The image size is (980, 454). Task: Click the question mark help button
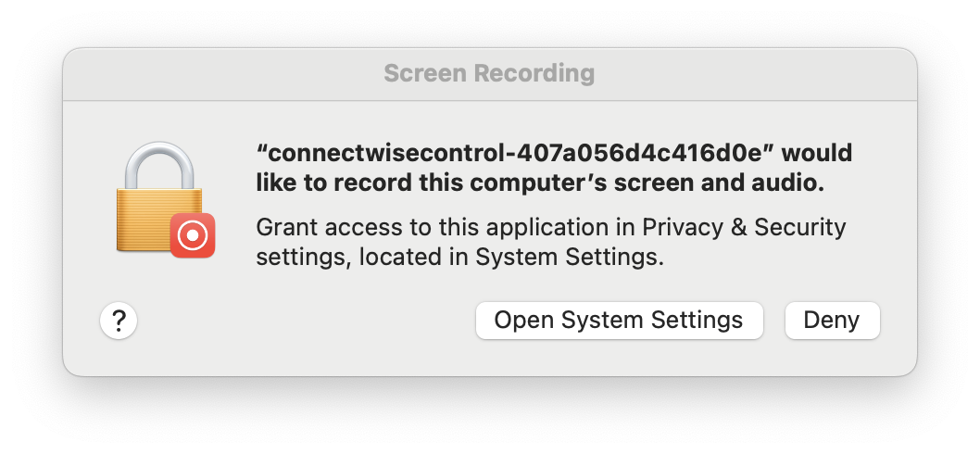coord(119,321)
